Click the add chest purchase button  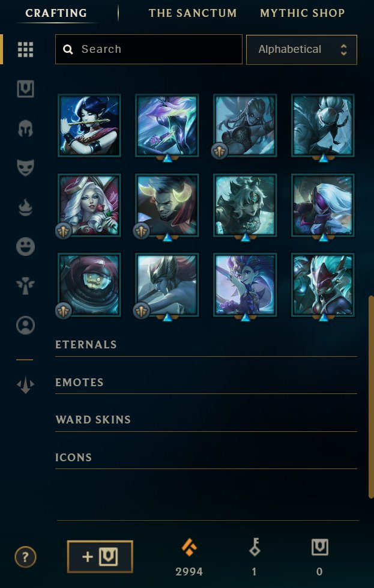(100, 557)
